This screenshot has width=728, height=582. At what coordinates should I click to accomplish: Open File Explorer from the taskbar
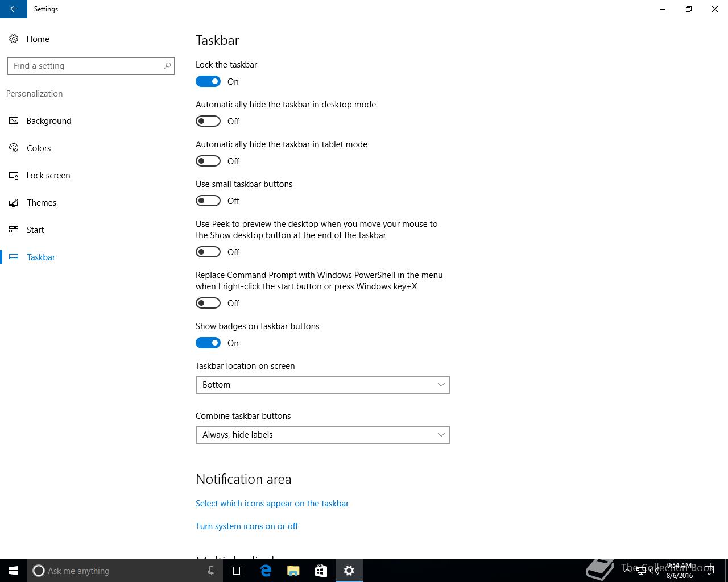[293, 571]
